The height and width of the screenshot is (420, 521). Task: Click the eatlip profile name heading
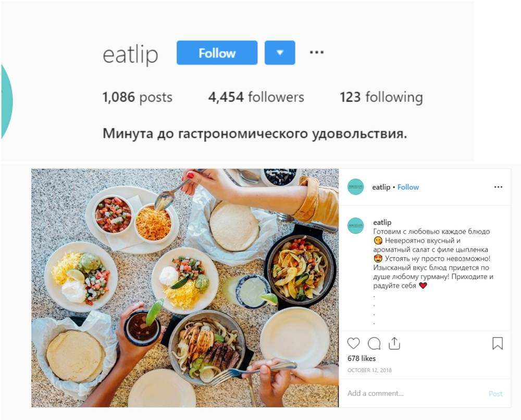[130, 55]
